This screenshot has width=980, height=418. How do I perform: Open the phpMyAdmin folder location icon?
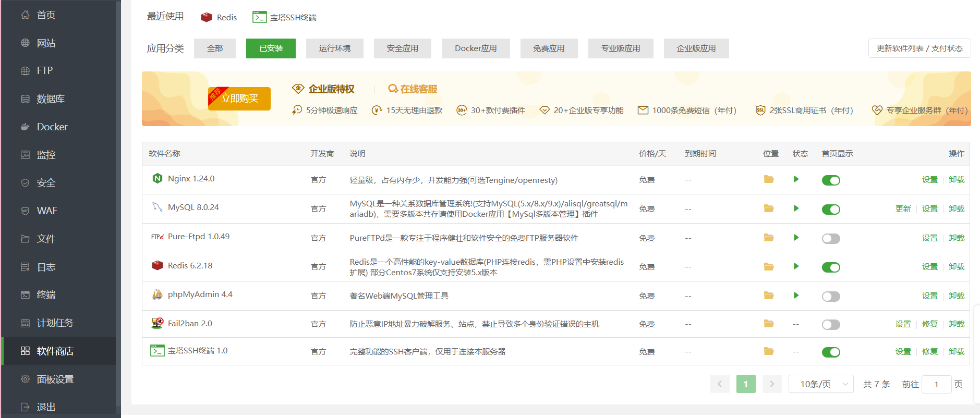click(x=769, y=296)
